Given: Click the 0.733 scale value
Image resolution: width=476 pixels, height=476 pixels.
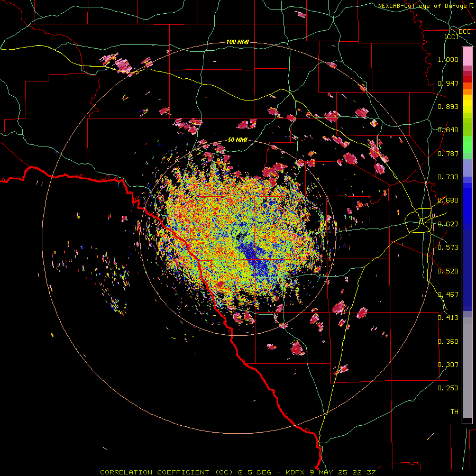Looking at the screenshot, I should tap(448, 177).
